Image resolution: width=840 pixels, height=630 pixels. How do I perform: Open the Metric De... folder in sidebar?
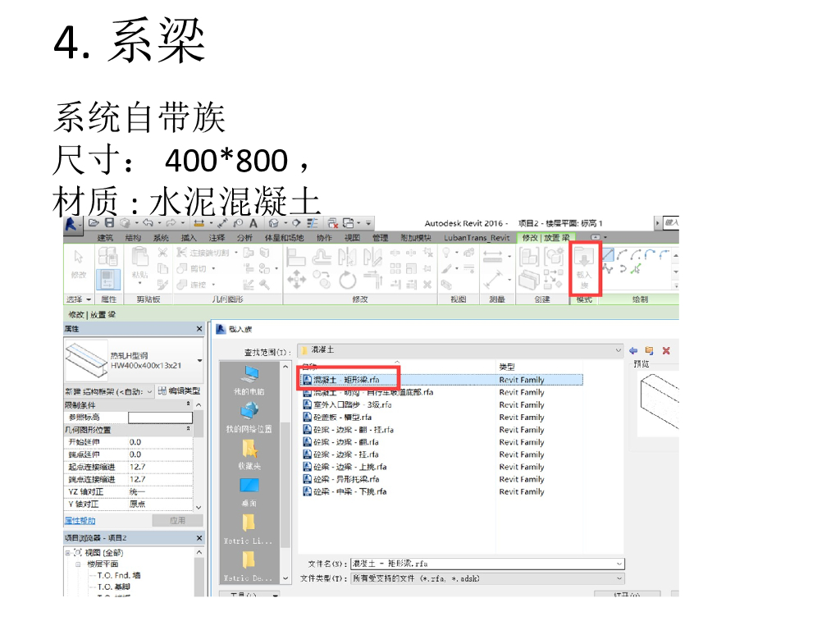click(249, 568)
